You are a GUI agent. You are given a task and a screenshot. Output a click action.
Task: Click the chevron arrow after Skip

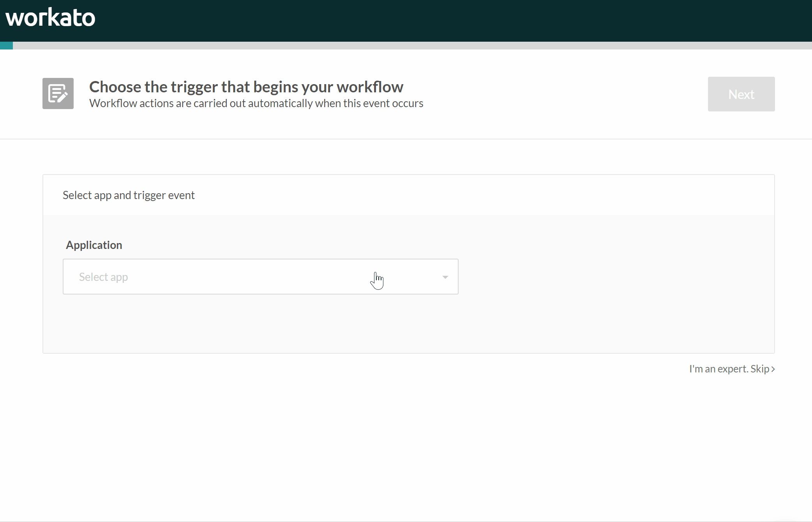click(x=773, y=369)
